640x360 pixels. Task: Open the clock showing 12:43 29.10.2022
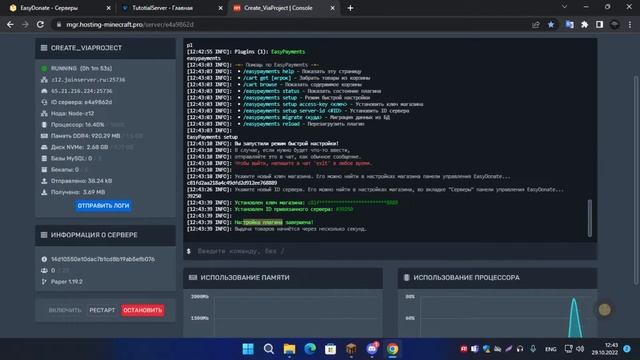pos(604,349)
